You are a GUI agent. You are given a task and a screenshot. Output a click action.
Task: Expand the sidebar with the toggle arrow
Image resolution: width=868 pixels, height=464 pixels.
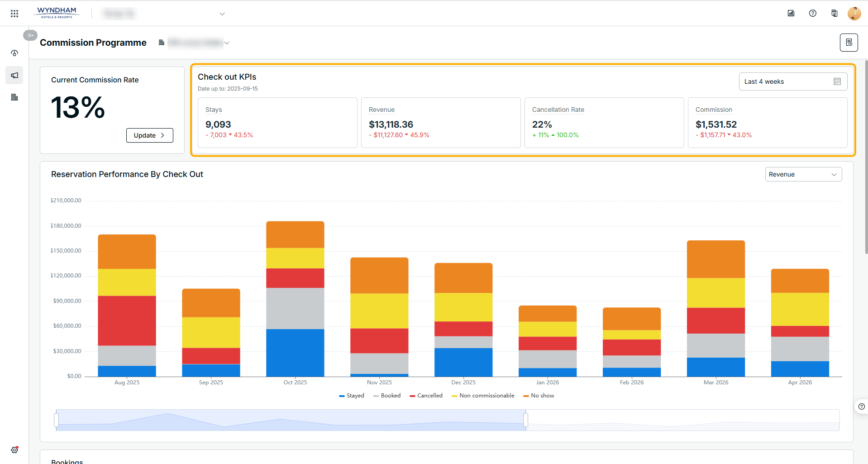(x=30, y=35)
